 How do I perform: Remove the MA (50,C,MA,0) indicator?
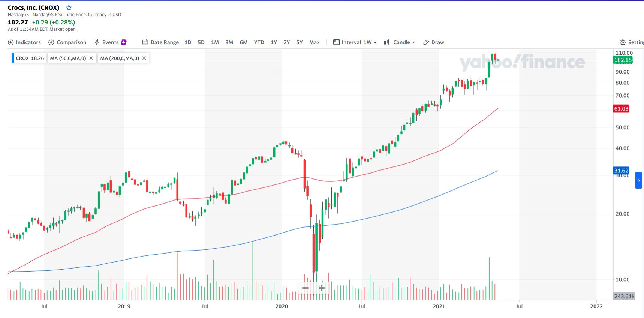pos(91,58)
